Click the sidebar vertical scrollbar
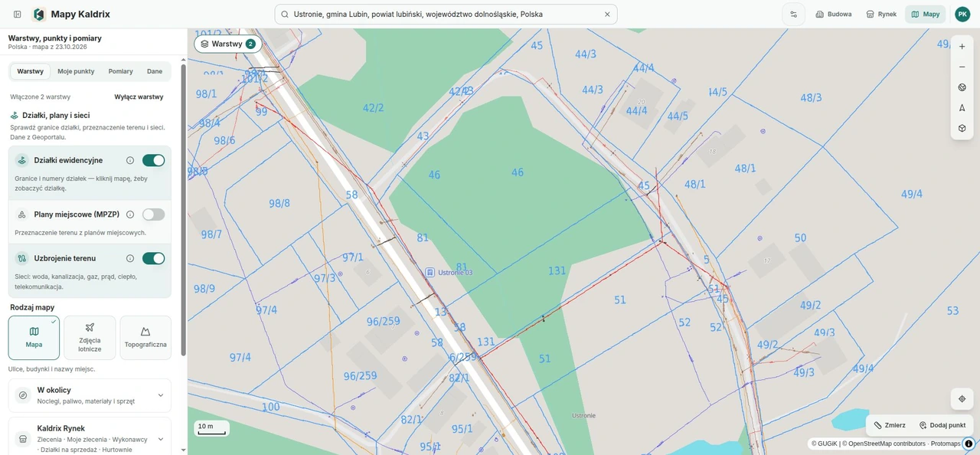Viewport: 980px width, 455px height. 183,211
